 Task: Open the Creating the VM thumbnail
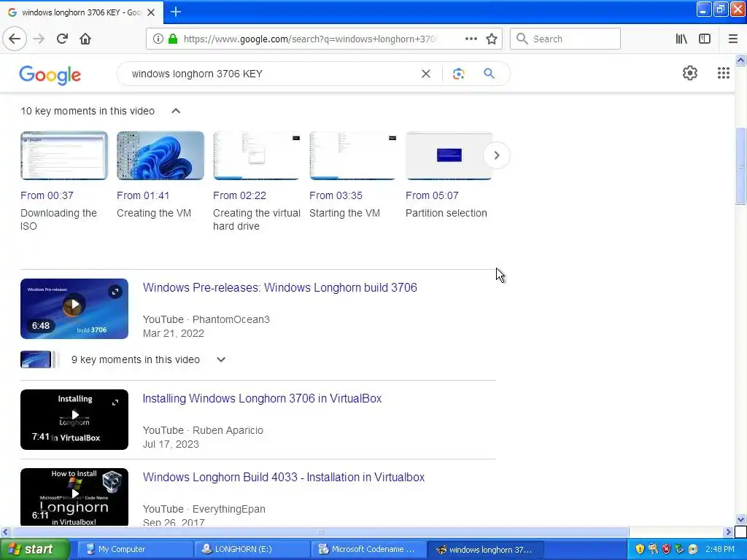click(x=160, y=156)
